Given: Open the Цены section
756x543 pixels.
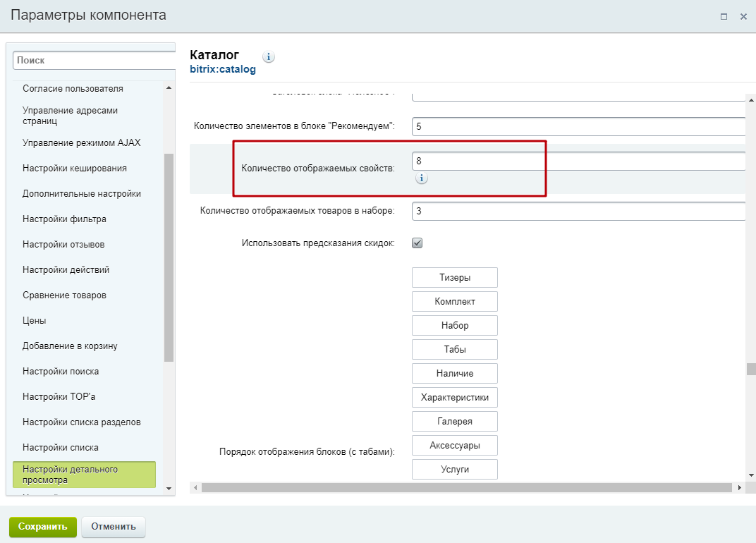Looking at the screenshot, I should (x=35, y=321).
